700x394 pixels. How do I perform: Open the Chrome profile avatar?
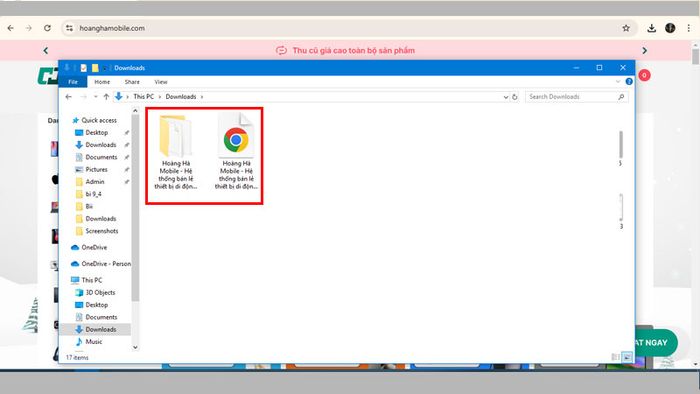pos(670,28)
